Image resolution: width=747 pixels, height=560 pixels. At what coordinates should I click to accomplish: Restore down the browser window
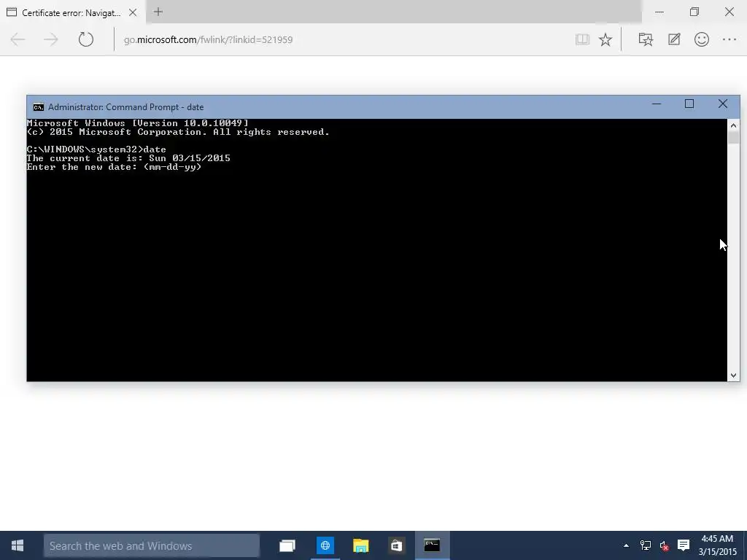tap(694, 12)
